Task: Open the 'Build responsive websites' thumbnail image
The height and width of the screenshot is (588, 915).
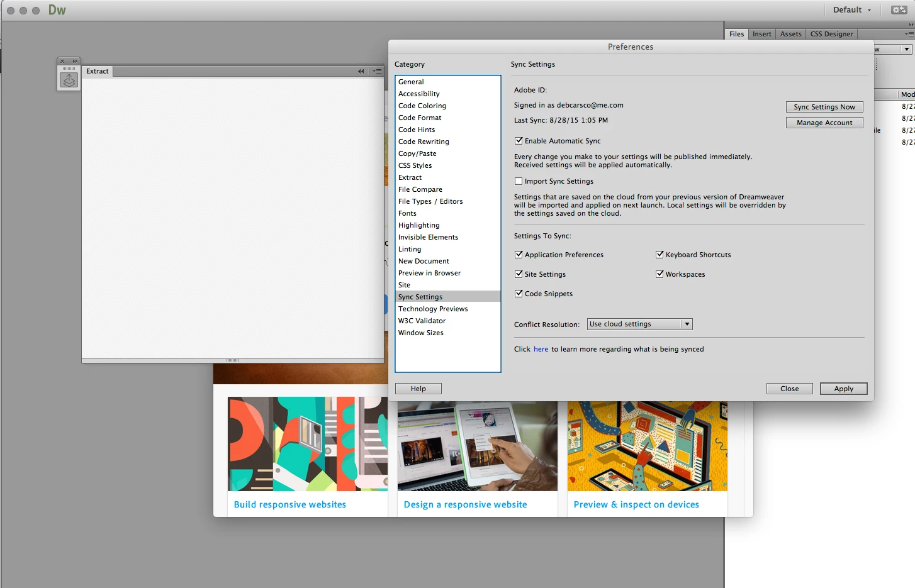Action: pyautogui.click(x=308, y=444)
